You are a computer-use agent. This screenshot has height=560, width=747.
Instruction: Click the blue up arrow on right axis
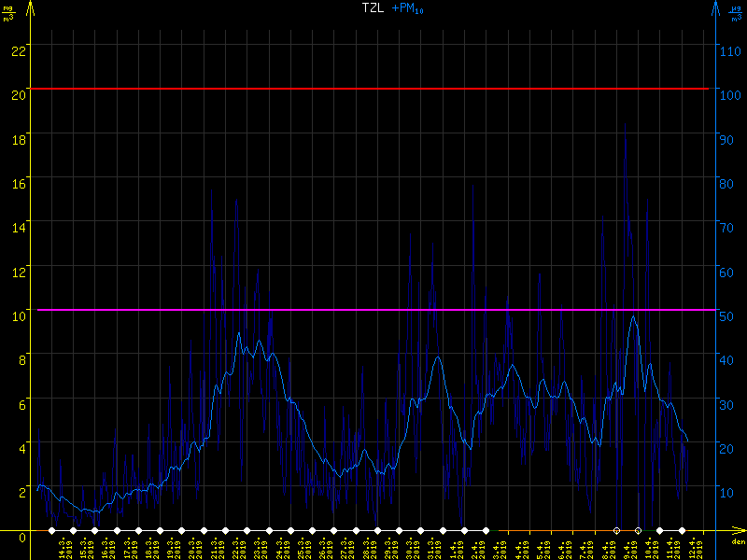pos(716,9)
